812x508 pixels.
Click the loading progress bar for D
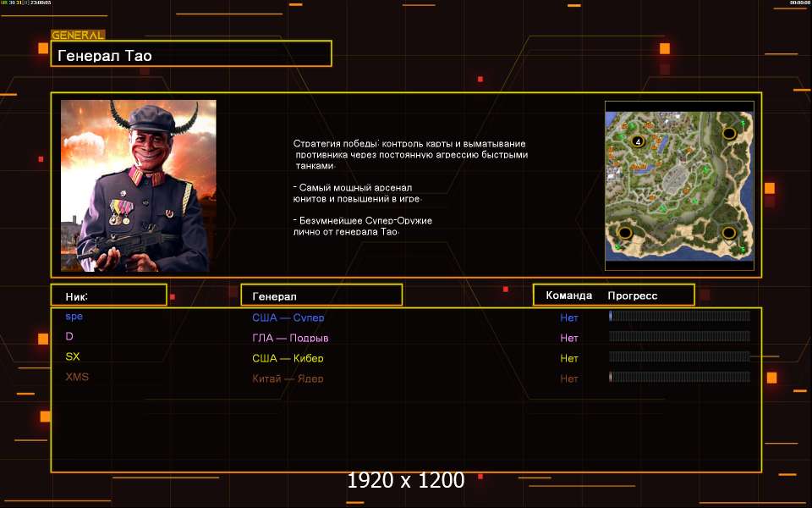tap(679, 336)
